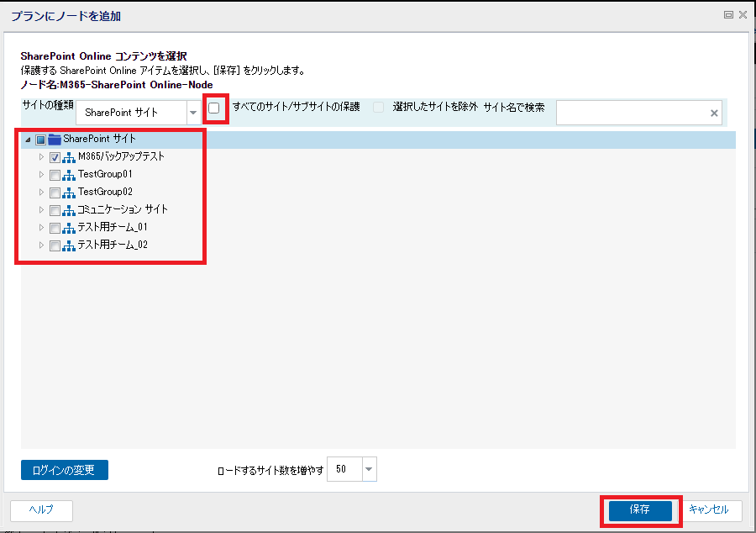Check the テスト用チーム_02 checkbox
Screen dimensions: 756x533
55,245
